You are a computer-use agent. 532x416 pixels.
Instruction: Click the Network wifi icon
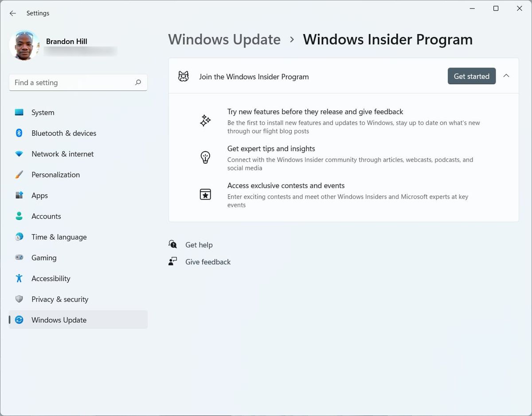click(x=19, y=154)
